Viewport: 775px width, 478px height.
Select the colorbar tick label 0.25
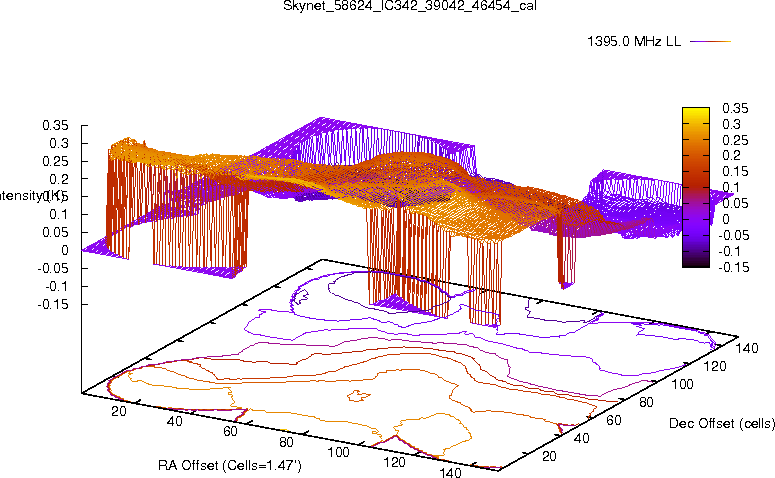point(735,140)
